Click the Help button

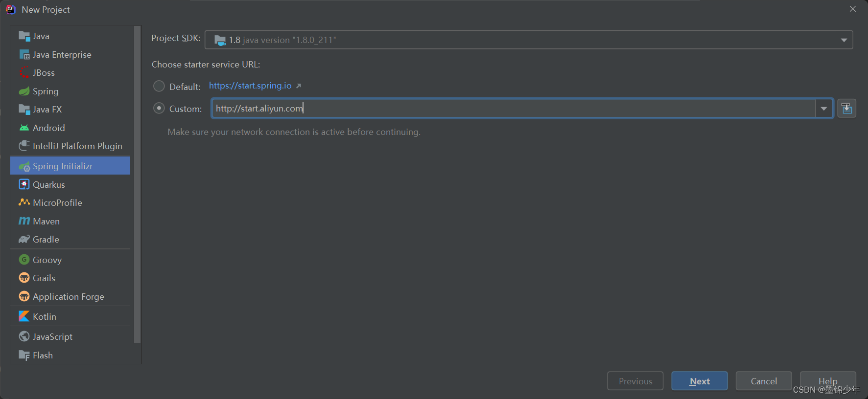tap(828, 381)
